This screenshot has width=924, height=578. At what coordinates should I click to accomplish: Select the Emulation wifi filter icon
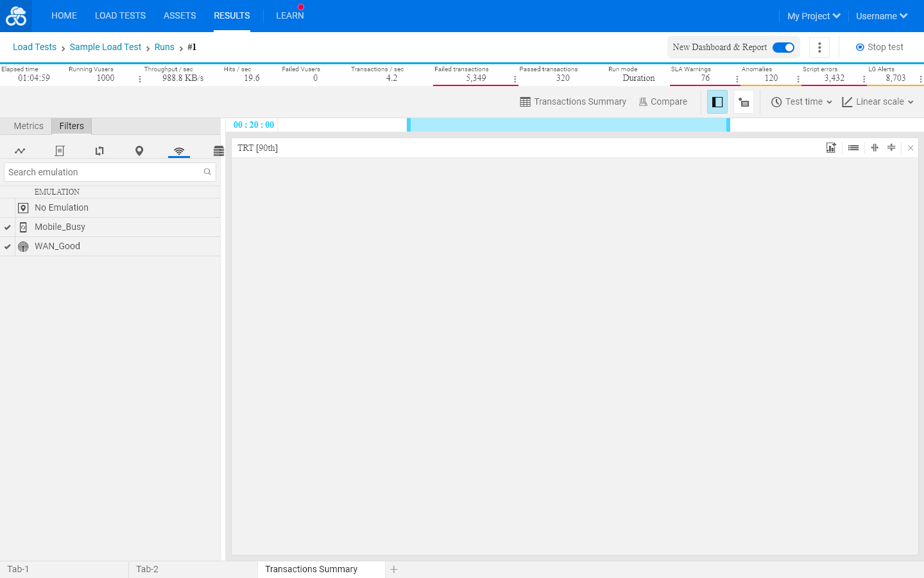click(x=179, y=151)
